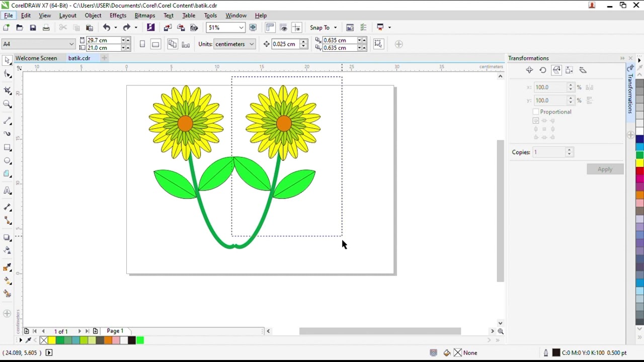Open the Units centimeters dropdown
Image resolution: width=644 pixels, height=362 pixels.
252,44
